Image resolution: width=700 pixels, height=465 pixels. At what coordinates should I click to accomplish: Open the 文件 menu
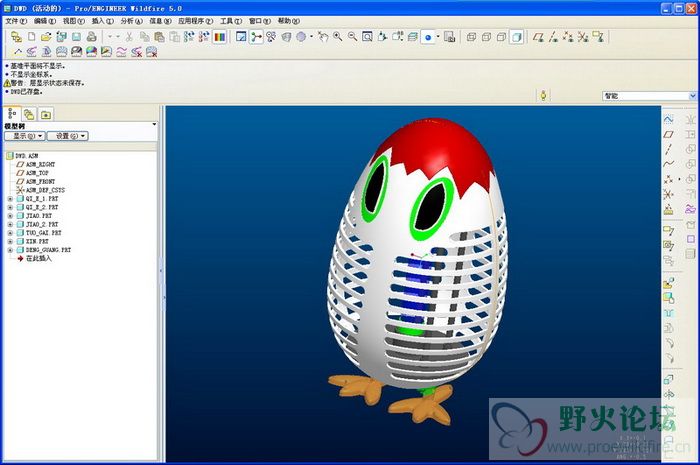click(x=16, y=21)
